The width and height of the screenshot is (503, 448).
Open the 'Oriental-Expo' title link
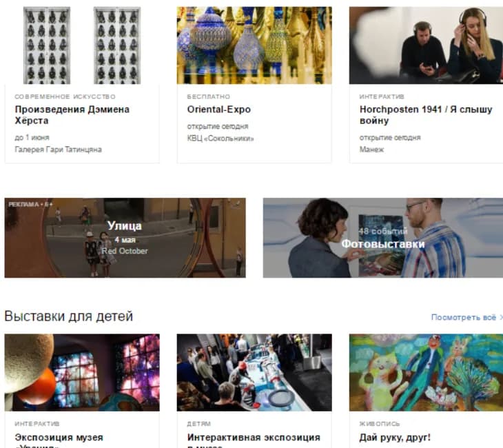(x=219, y=110)
